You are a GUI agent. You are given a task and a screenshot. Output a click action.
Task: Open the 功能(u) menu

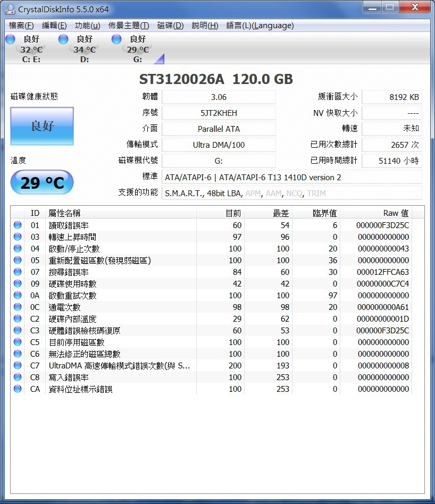click(x=87, y=26)
